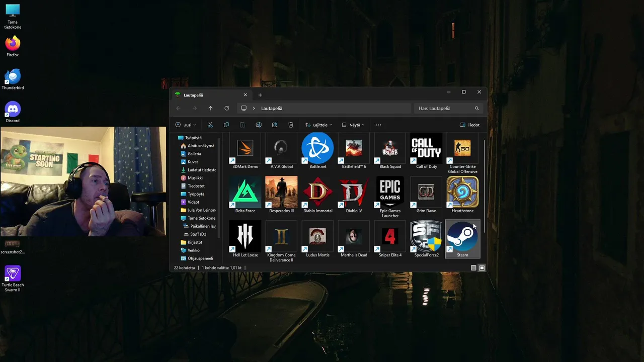Open the three-dots more options menu
This screenshot has width=644, height=362.
click(378, 125)
